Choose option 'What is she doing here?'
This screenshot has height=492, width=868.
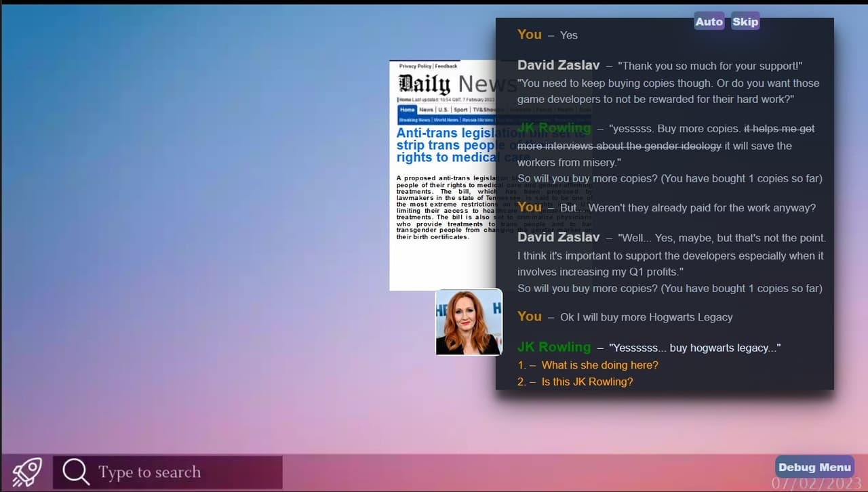599,365
